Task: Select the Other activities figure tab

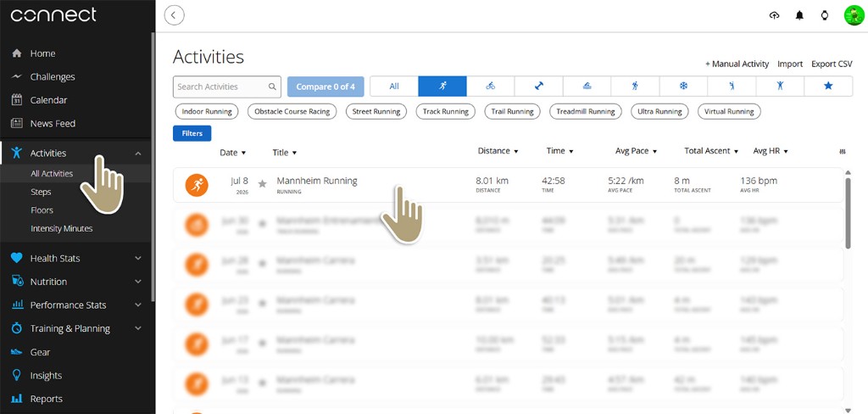Action: click(x=780, y=87)
